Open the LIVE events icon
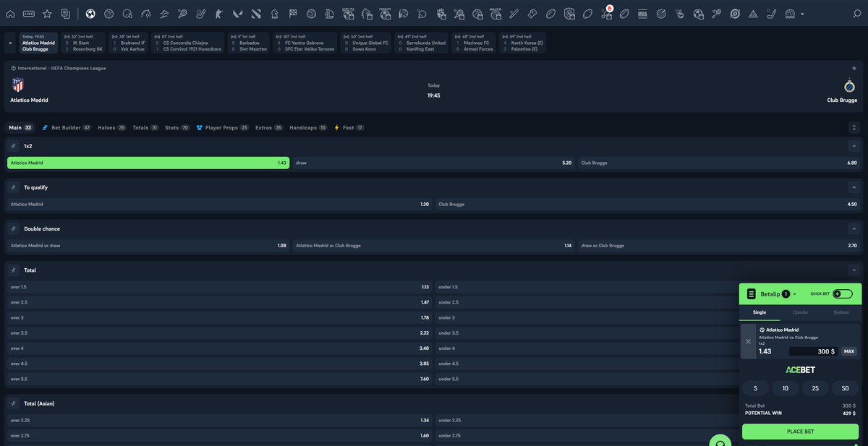 click(x=29, y=14)
